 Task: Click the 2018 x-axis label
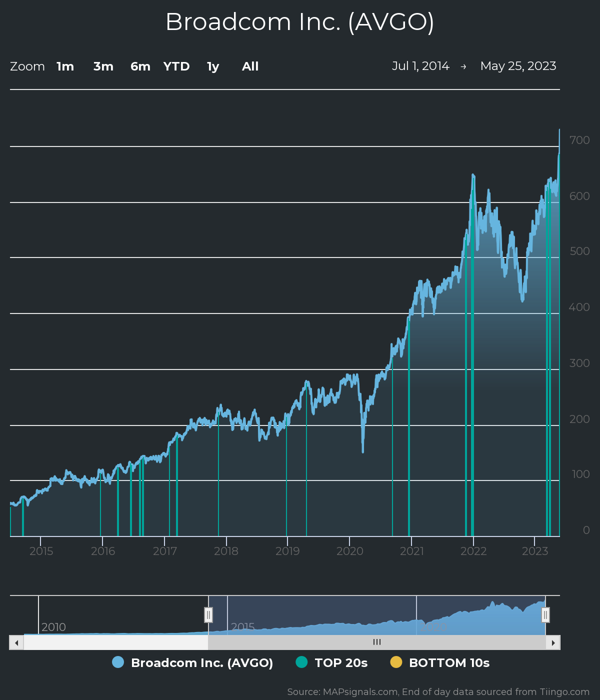click(x=226, y=551)
